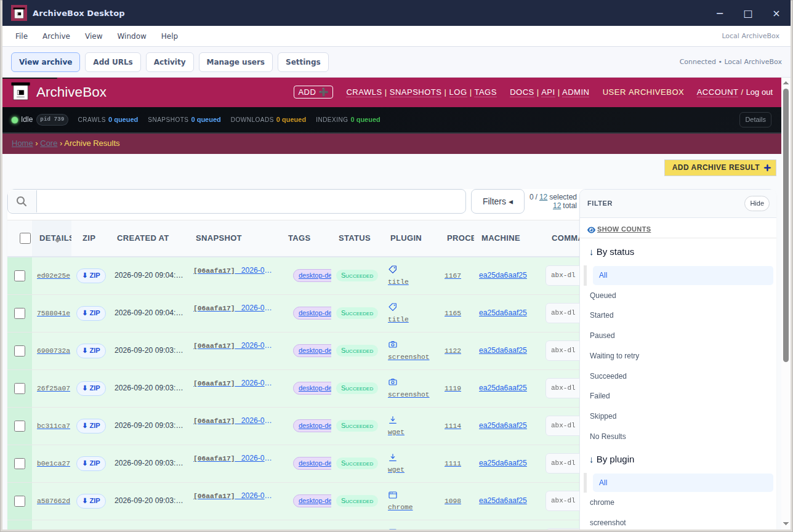The height and width of the screenshot is (532, 793).
Task: Click the Log out link
Action: 759,92
